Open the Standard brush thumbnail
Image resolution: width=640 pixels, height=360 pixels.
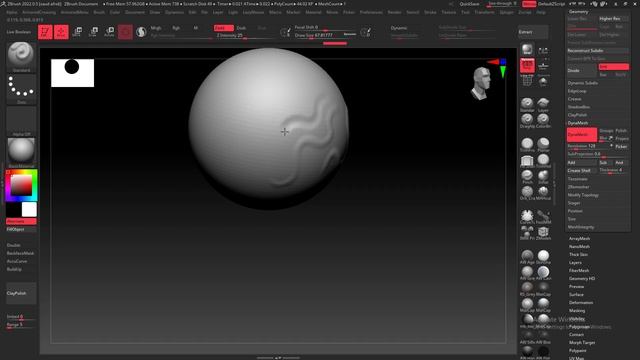(21, 56)
